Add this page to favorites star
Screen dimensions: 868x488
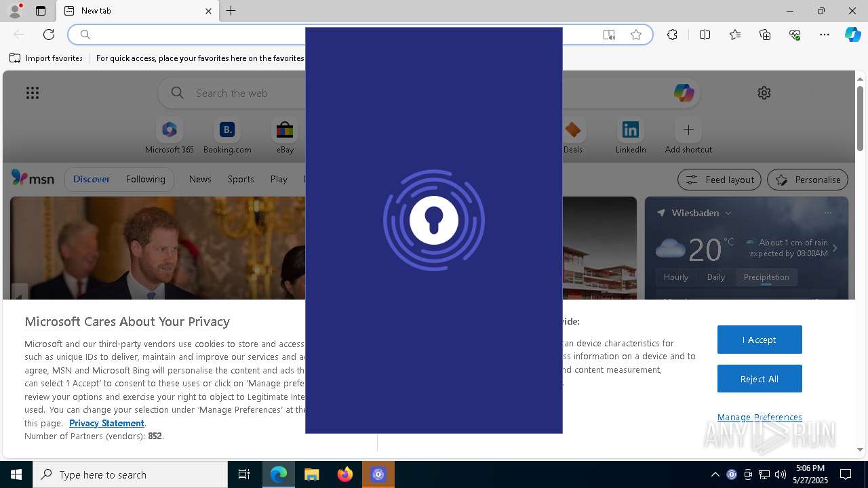coord(636,35)
